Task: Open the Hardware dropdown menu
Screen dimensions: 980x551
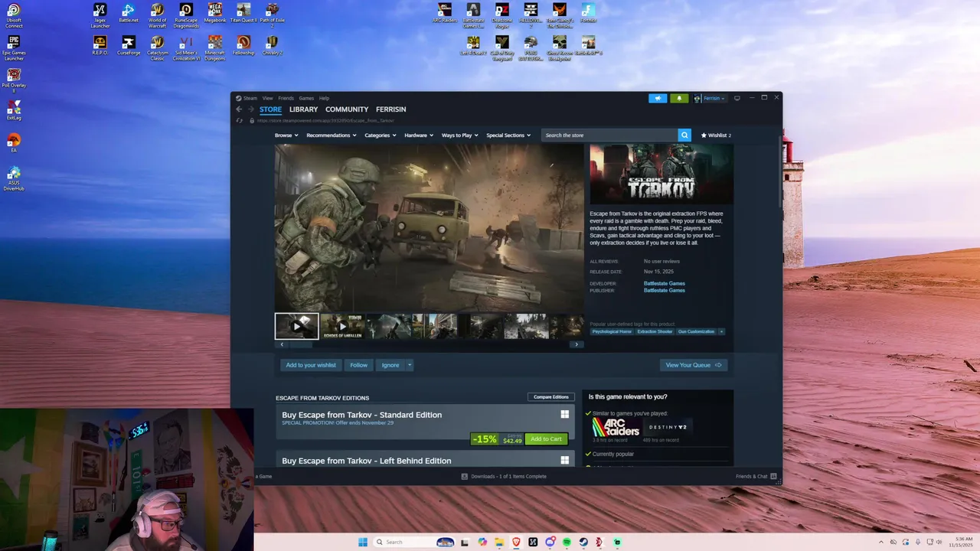Action: pyautogui.click(x=419, y=135)
